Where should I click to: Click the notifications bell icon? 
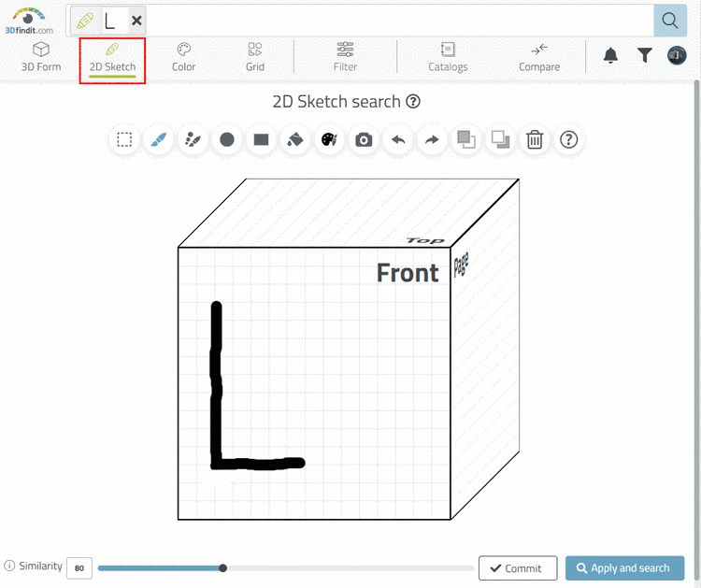pos(610,55)
